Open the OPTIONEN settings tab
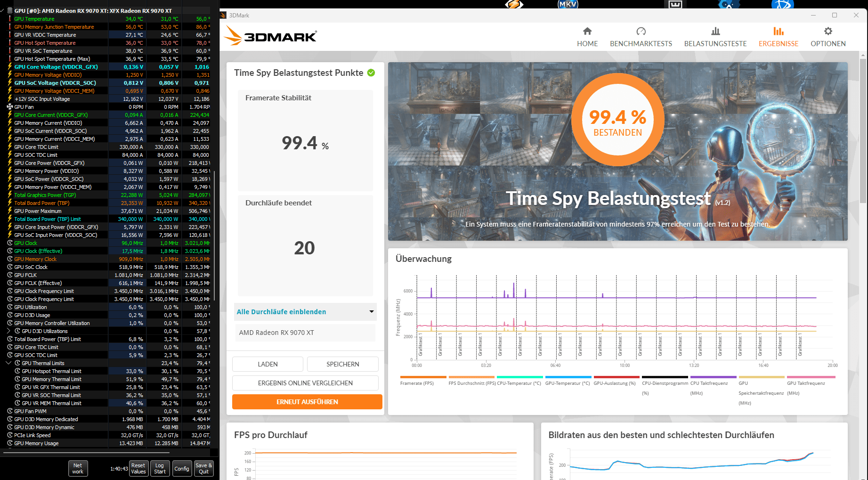Viewport: 868px width, 480px height. pyautogui.click(x=828, y=43)
